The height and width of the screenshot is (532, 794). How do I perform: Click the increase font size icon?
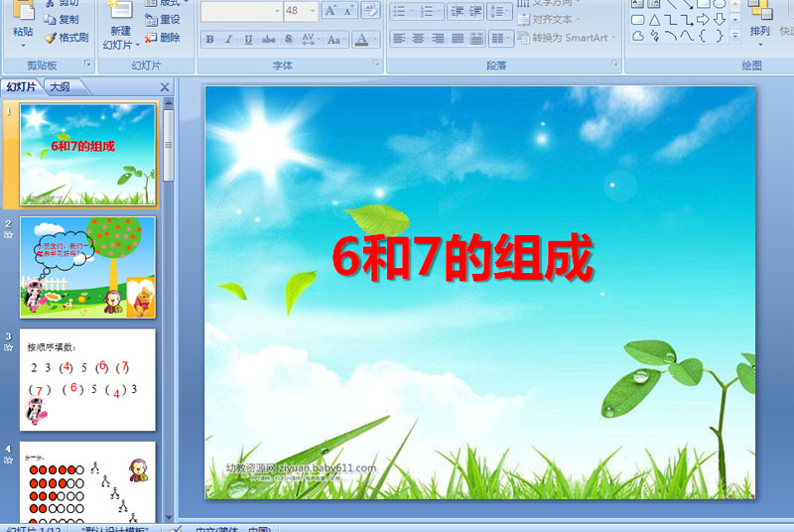331,11
